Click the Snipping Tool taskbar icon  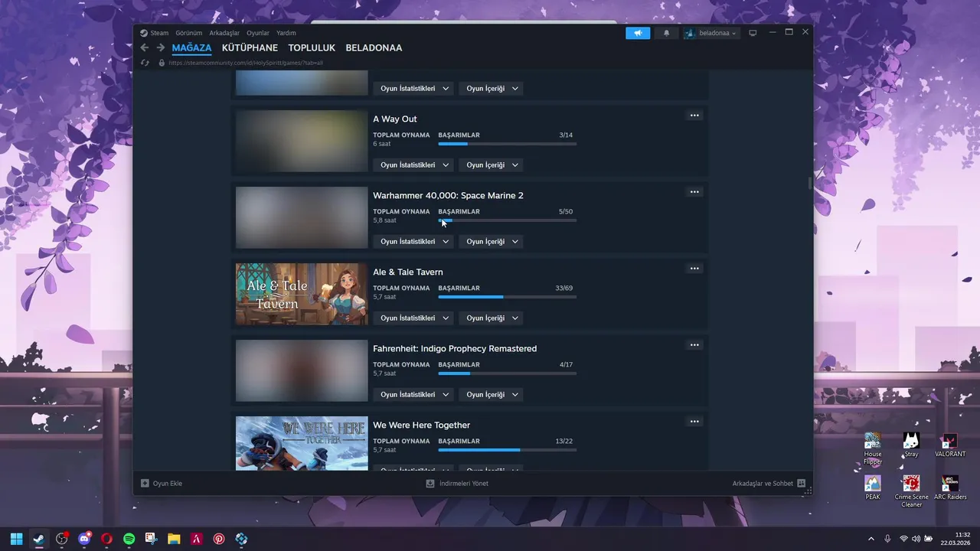point(152,539)
